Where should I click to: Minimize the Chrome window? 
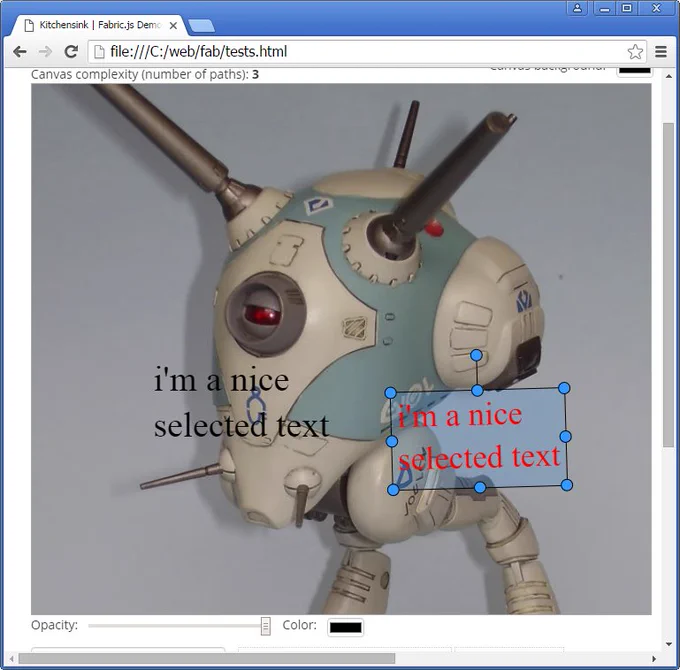click(x=605, y=8)
